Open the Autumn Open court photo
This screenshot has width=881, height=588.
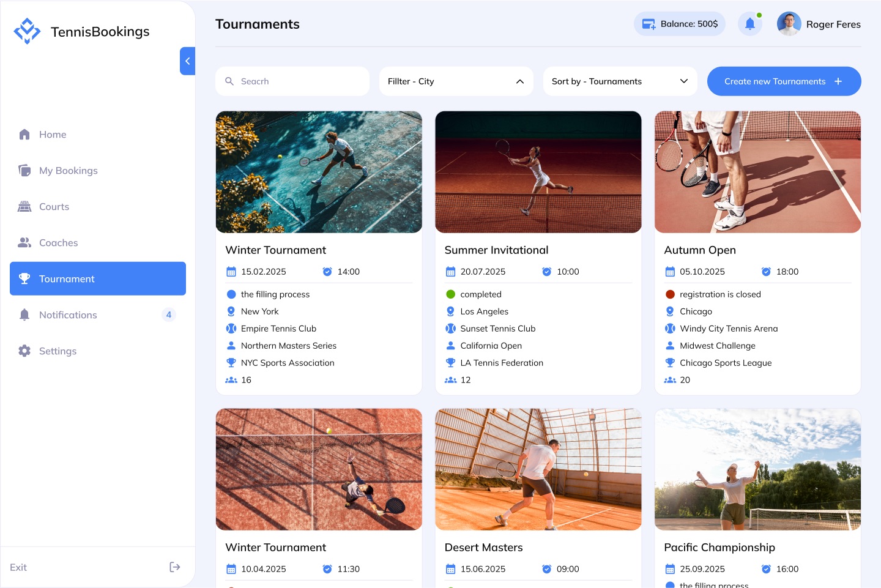757,172
